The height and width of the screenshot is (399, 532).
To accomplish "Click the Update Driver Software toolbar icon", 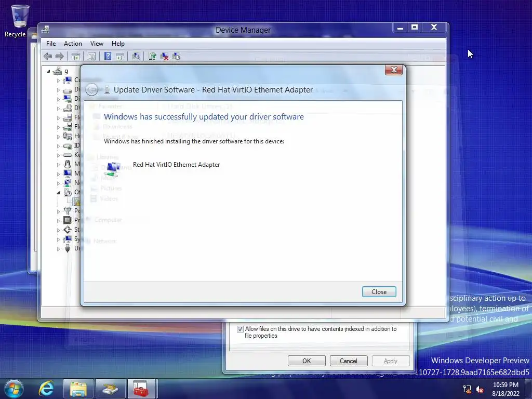I will (x=152, y=56).
